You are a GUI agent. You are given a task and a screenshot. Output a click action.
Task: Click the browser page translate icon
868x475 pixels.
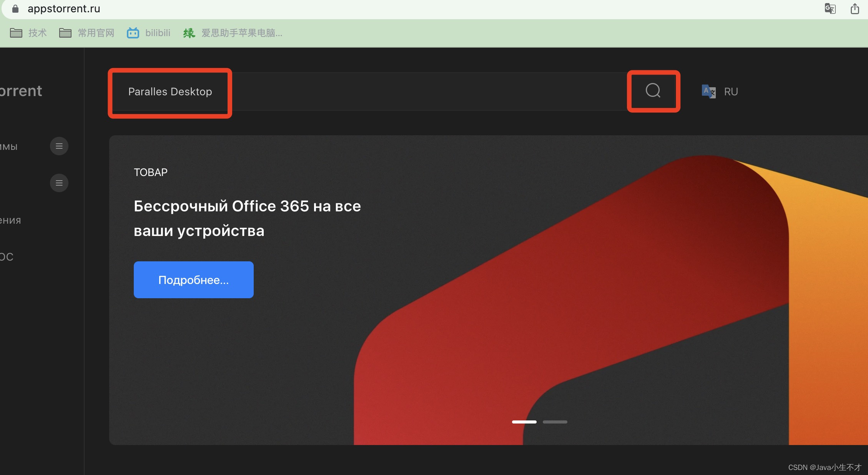830,8
